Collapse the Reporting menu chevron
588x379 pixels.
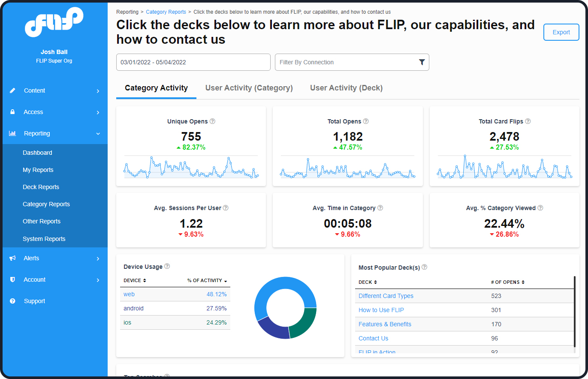pyautogui.click(x=98, y=134)
